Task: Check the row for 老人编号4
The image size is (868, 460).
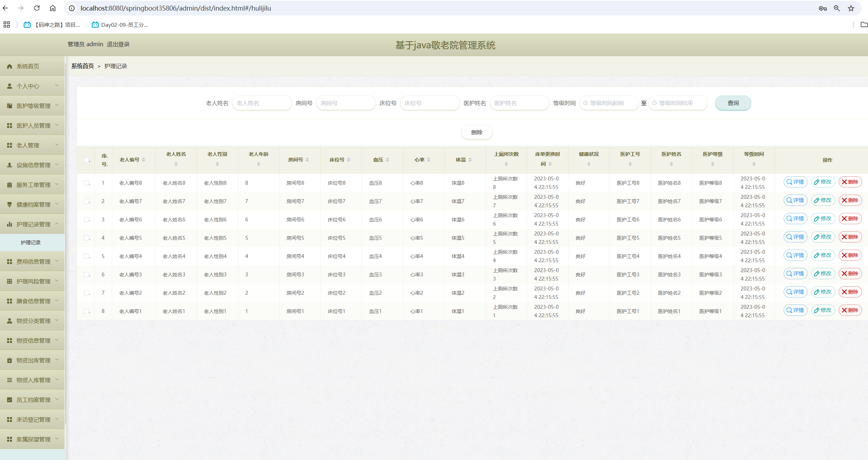Action: click(86, 256)
